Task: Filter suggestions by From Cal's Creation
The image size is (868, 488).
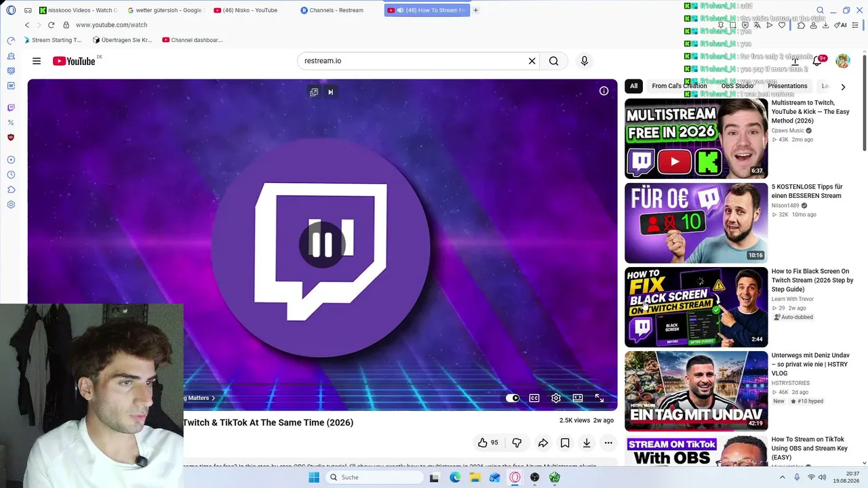Action: point(679,86)
